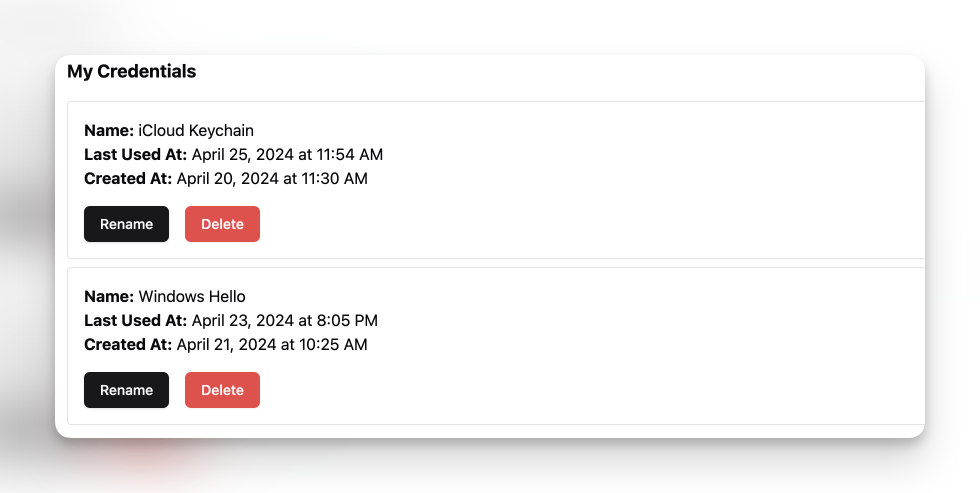Click the Created At date for iCloud Keychain
Viewport: 980px width, 493px height.
point(271,178)
